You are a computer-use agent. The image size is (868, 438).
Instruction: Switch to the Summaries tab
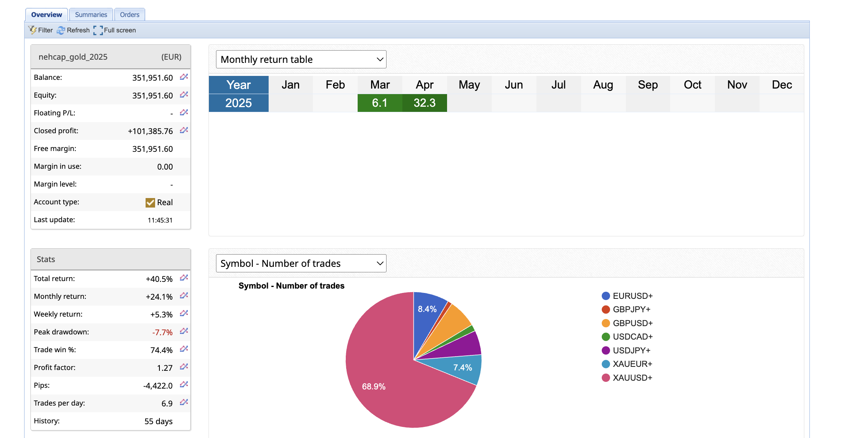pos(91,15)
